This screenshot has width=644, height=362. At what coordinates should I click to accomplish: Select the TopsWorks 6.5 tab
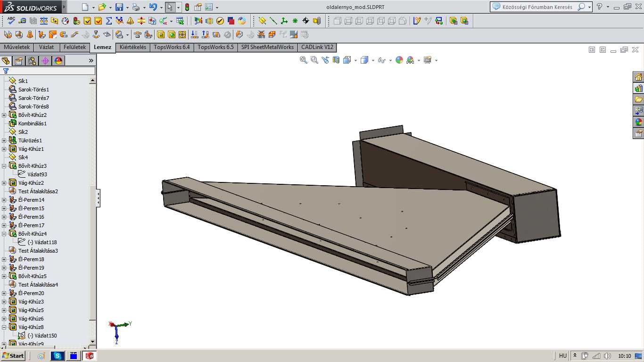tap(215, 47)
